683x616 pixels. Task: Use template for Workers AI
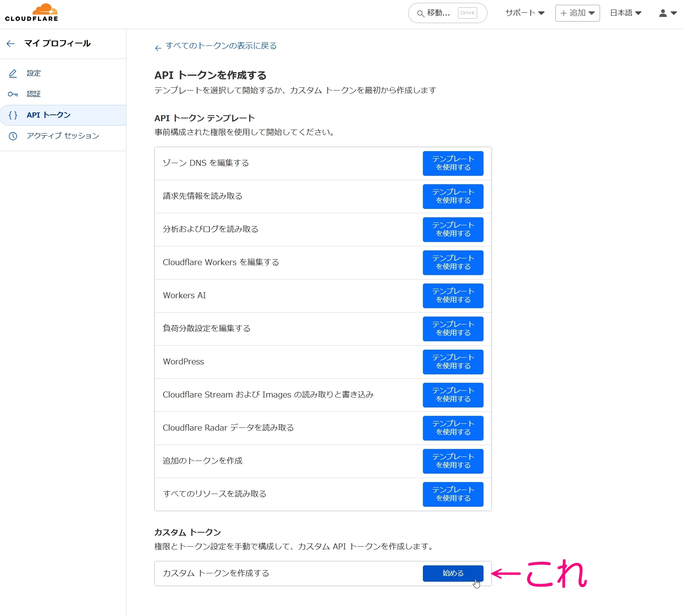point(453,296)
